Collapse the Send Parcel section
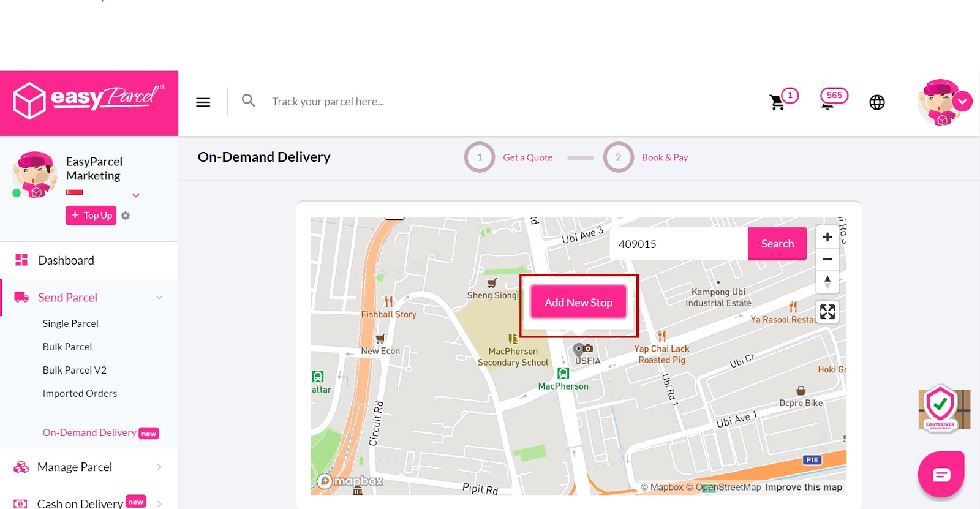 pos(159,298)
